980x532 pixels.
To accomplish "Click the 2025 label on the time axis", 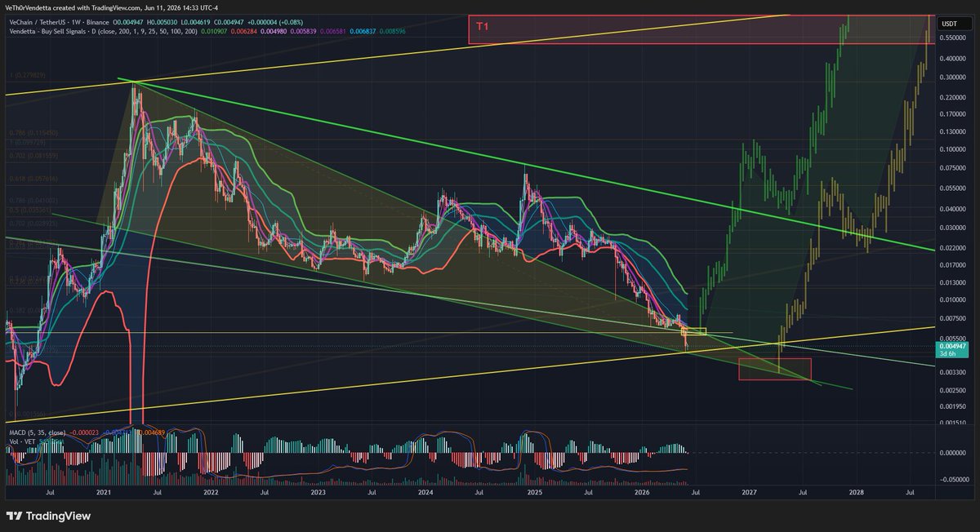I will 534,493.
